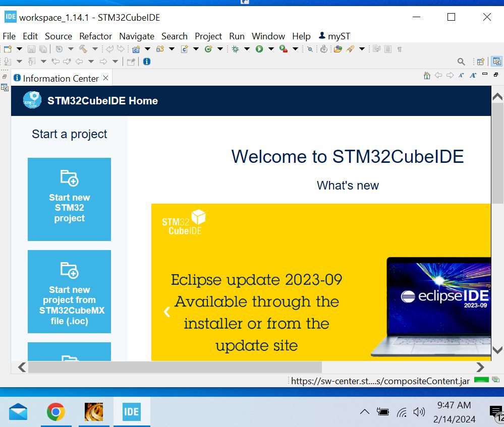This screenshot has width=504, height=427.
Task: Open dropdown next to New Class icon
Action: click(x=220, y=49)
